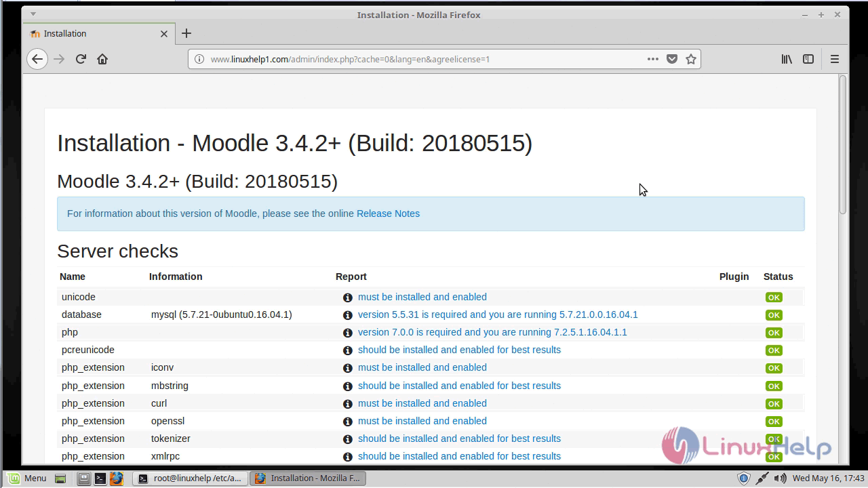Click the page vertical scrollbar thumb

[x=843, y=145]
